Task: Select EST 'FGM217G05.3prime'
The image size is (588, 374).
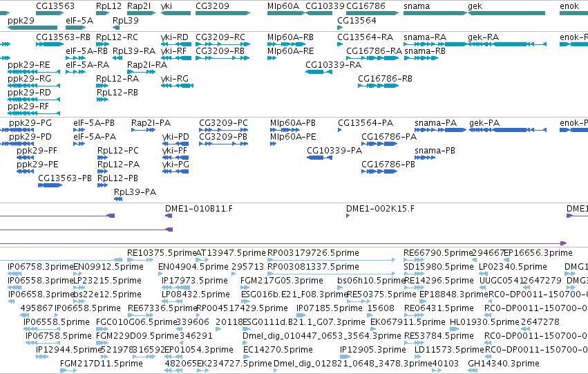Action: 282,281
